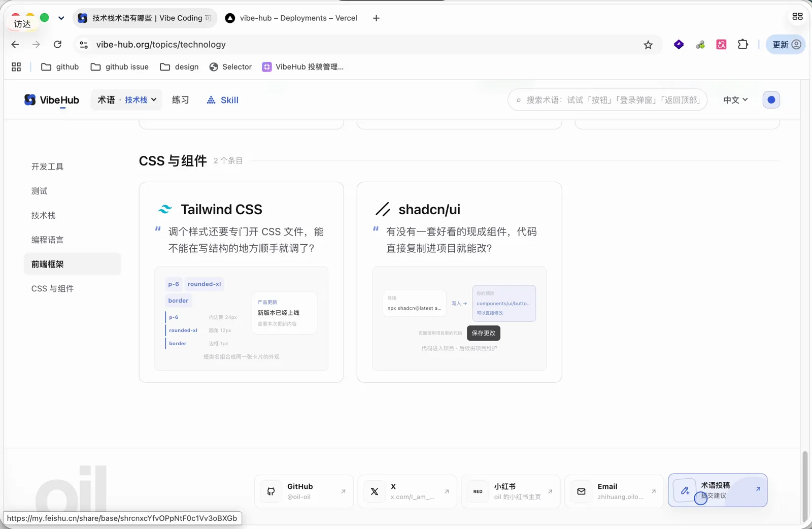Viewport: 812px width, 529px height.
Task: Select 测试 in the sidebar
Action: (x=39, y=191)
